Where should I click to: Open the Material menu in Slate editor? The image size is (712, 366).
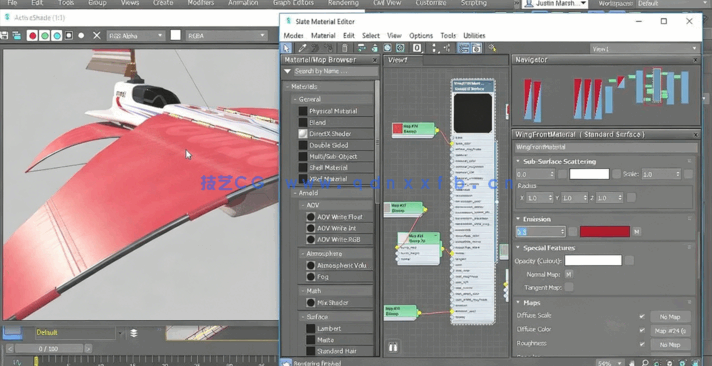click(x=323, y=35)
